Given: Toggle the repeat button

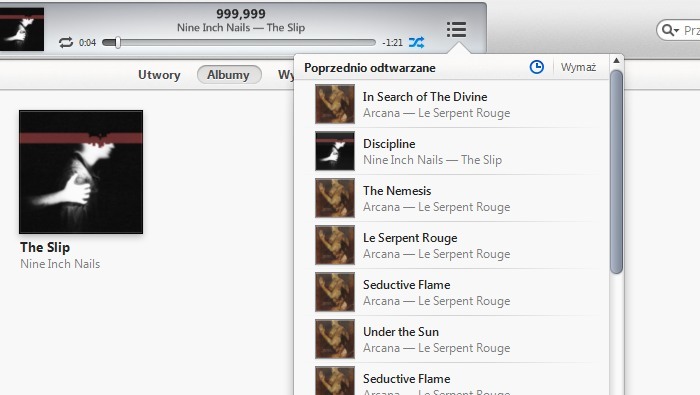Looking at the screenshot, I should coord(66,42).
